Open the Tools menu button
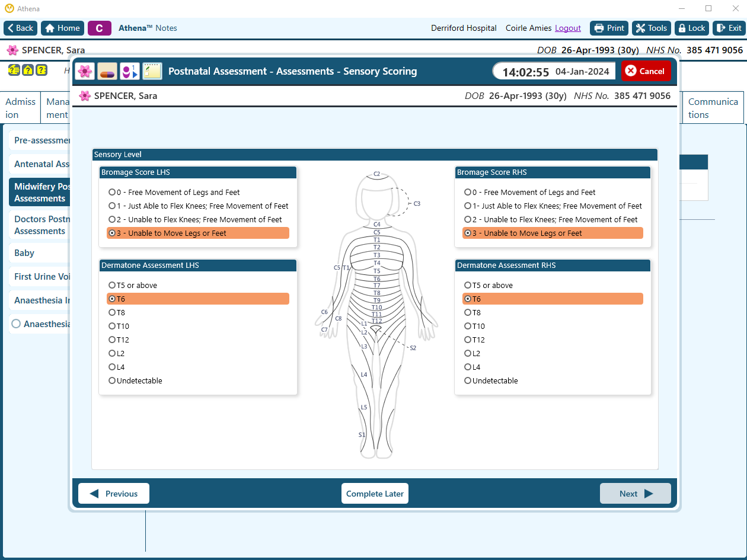This screenshot has width=747, height=560. 651,28
